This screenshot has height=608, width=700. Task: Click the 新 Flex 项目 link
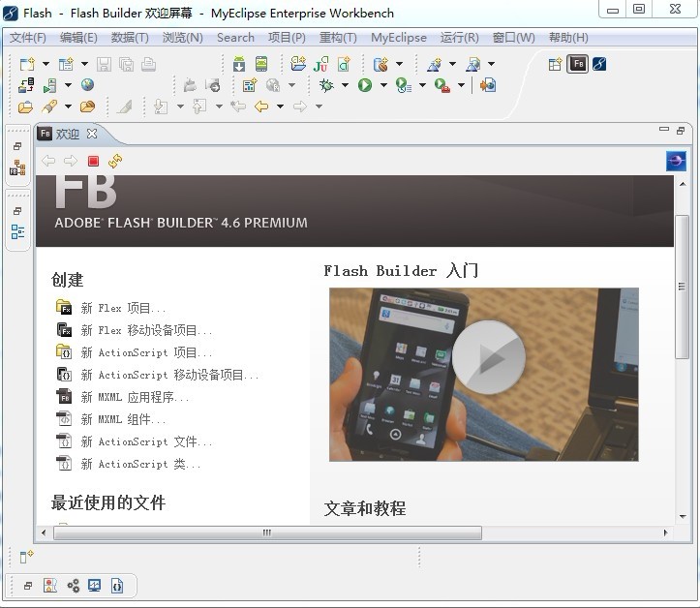tap(123, 308)
